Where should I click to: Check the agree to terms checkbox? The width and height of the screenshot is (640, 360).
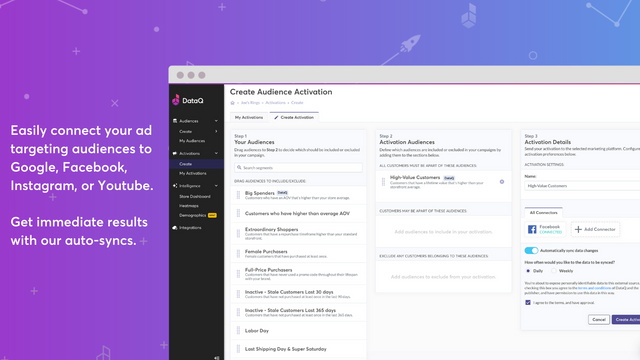tap(528, 302)
